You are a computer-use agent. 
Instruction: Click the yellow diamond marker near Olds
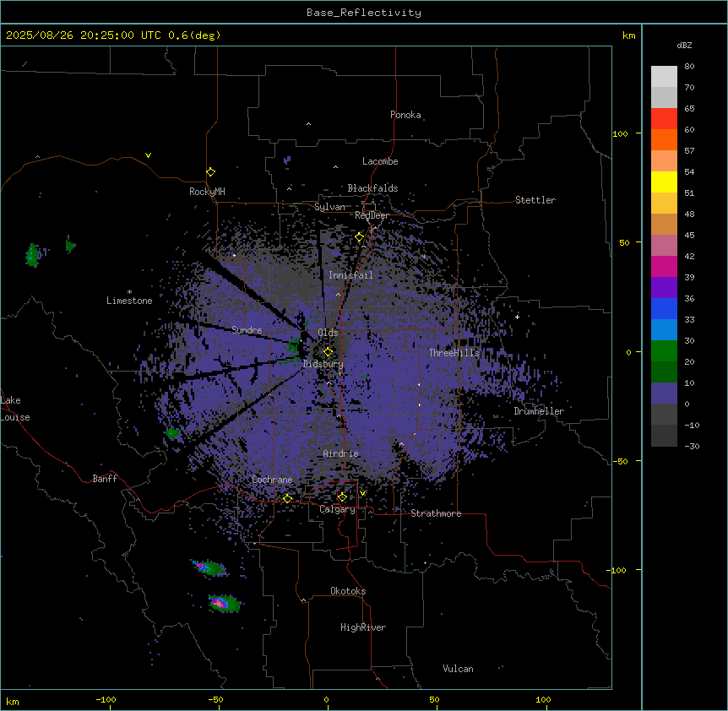329,352
